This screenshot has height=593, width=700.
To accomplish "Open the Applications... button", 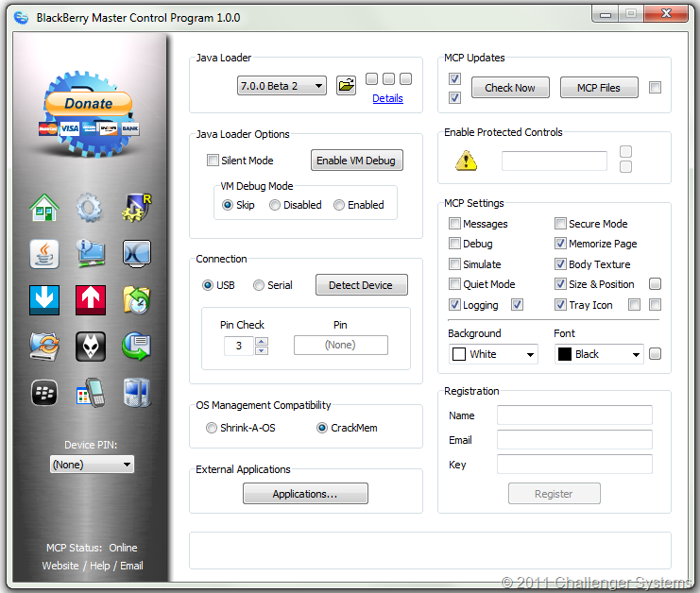I will tap(305, 494).
